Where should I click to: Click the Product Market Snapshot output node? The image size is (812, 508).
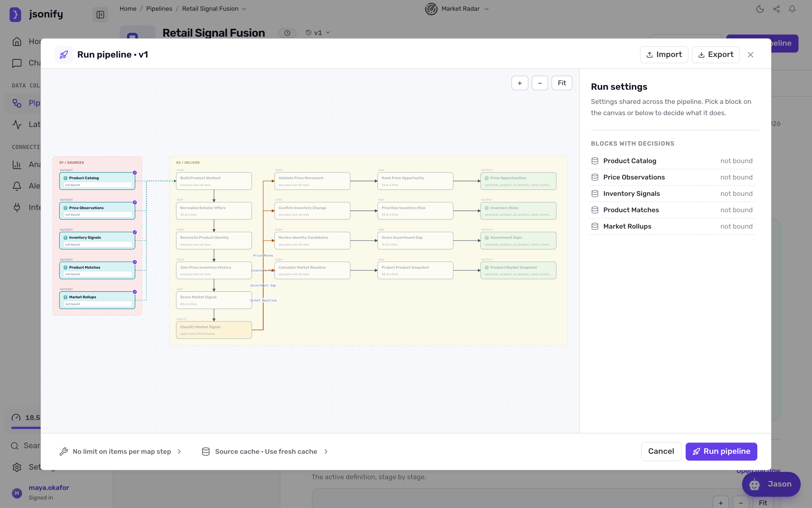pyautogui.click(x=518, y=270)
